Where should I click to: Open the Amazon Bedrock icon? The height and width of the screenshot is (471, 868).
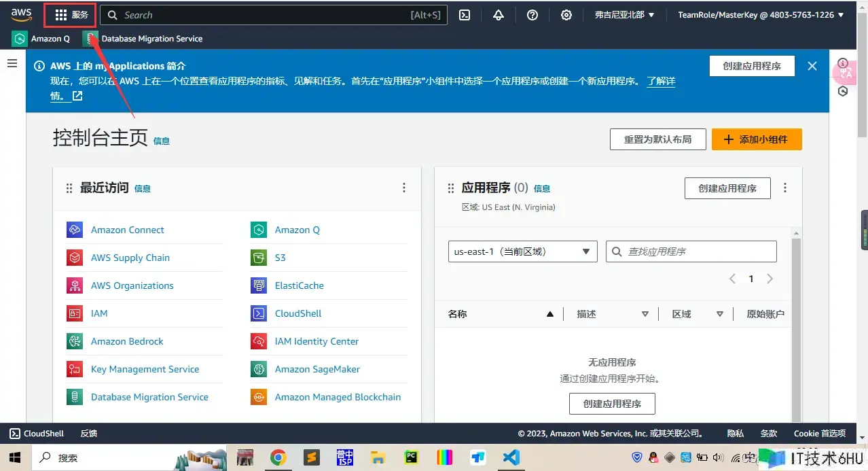pos(75,341)
